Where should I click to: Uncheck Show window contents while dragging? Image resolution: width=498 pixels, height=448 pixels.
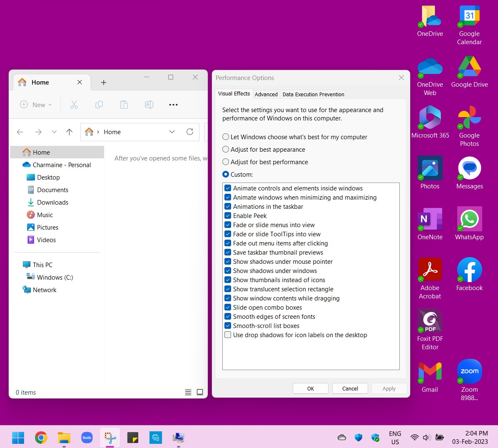coord(228,298)
